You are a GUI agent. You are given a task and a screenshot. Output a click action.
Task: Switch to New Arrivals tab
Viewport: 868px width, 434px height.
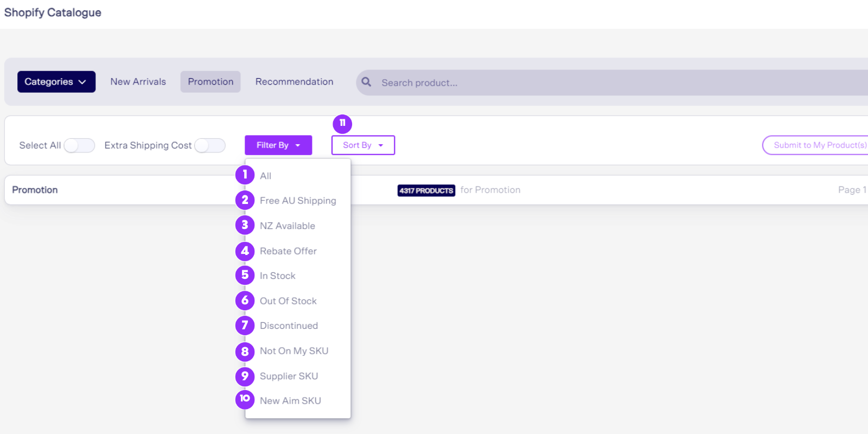pyautogui.click(x=138, y=82)
